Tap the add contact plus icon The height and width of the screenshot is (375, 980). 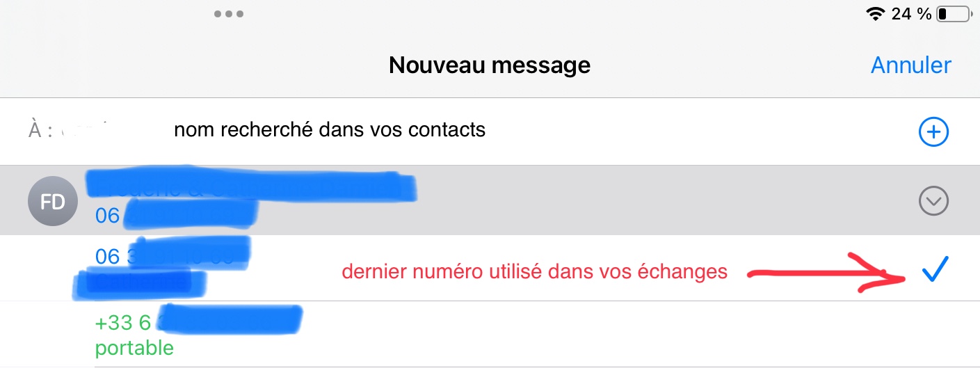point(933,131)
